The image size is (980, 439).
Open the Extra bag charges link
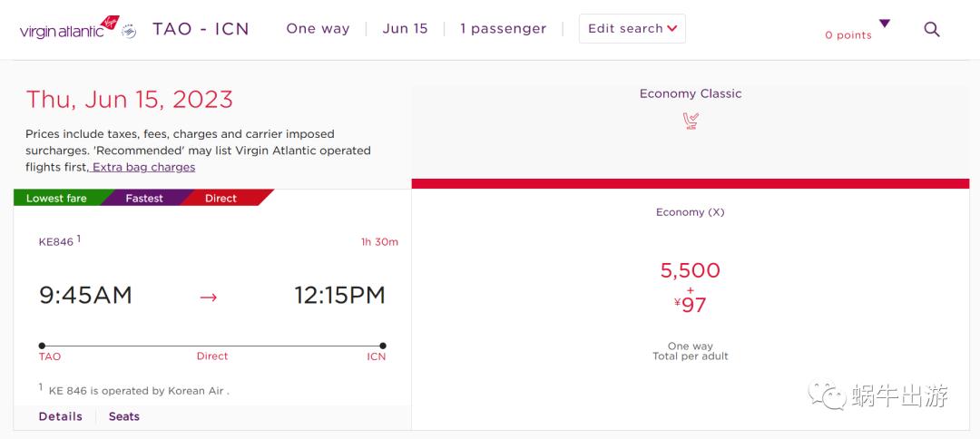tap(143, 168)
